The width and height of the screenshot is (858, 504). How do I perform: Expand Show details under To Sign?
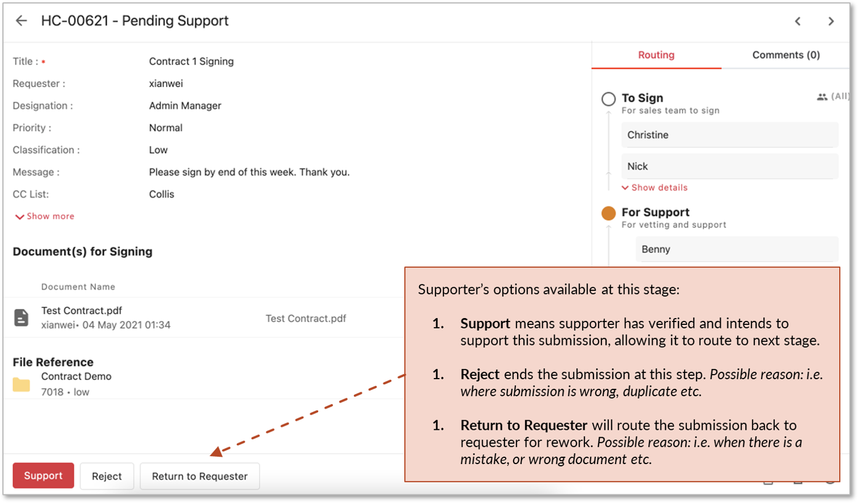654,188
